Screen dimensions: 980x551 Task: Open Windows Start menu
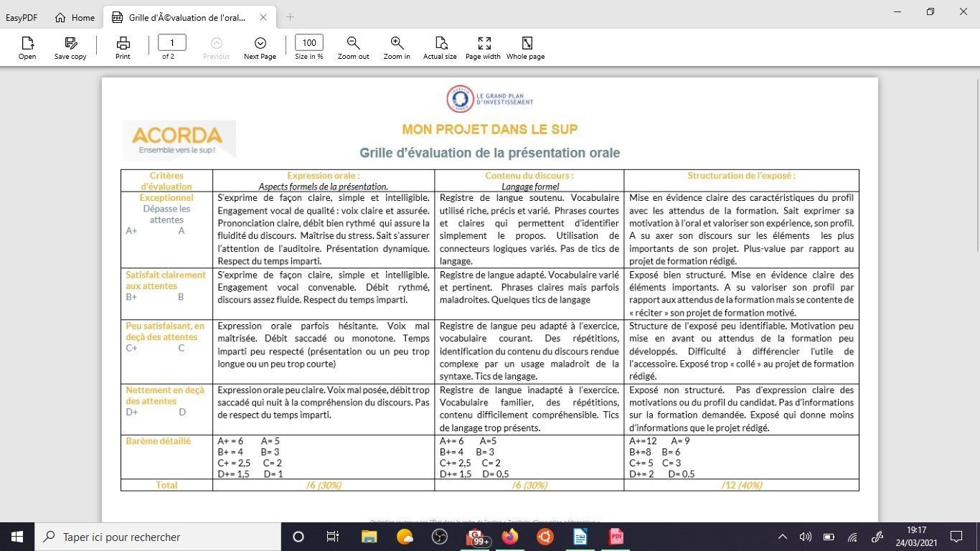[17, 537]
